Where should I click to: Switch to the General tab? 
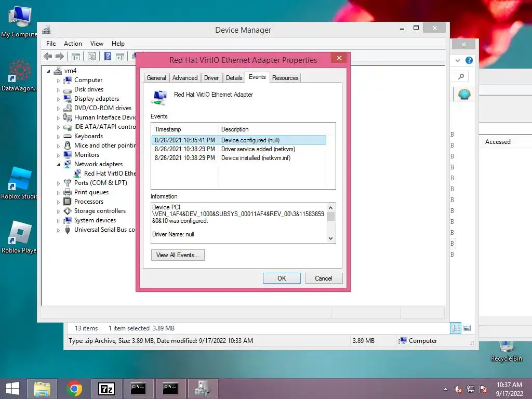tap(156, 78)
